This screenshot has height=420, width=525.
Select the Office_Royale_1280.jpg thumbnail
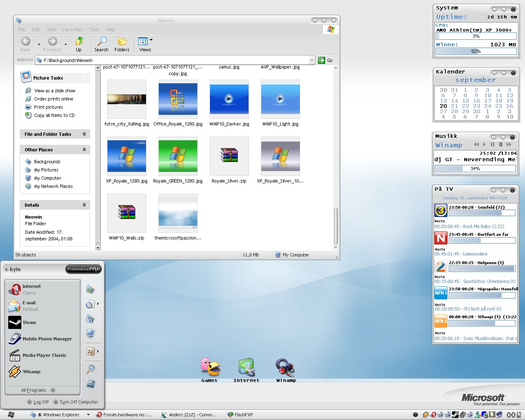coord(178,99)
